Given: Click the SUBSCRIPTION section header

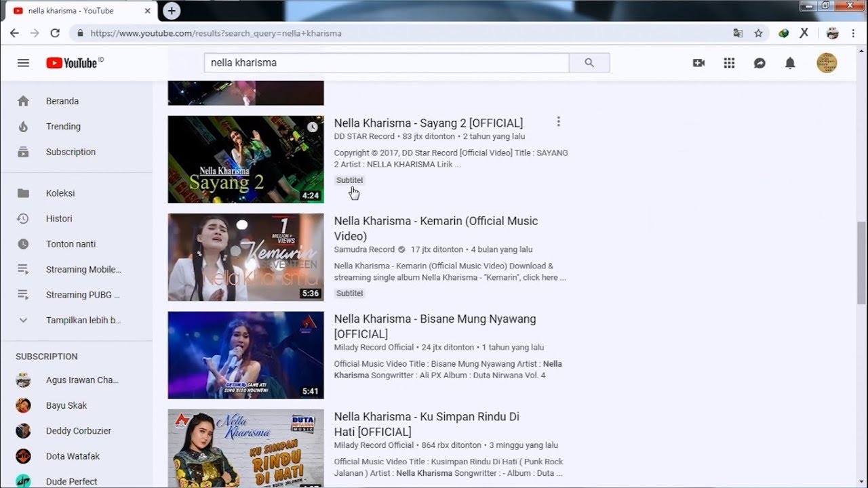Looking at the screenshot, I should (47, 357).
